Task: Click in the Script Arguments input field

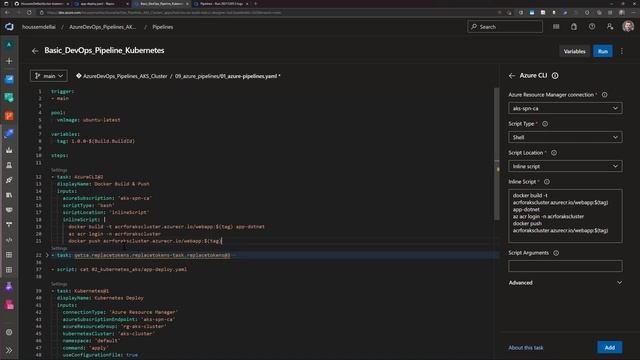Action: (x=565, y=266)
